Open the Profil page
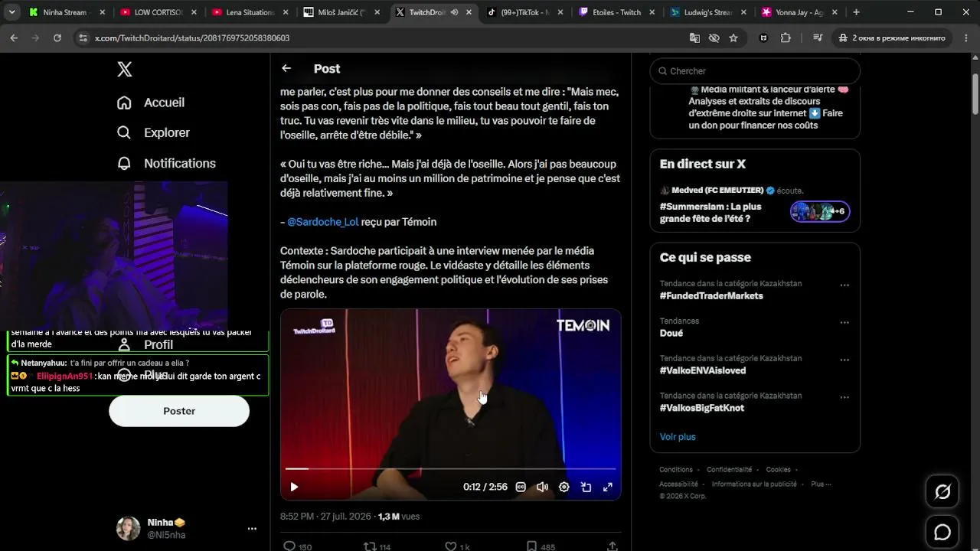Screen dimensions: 980x551 point(145,344)
